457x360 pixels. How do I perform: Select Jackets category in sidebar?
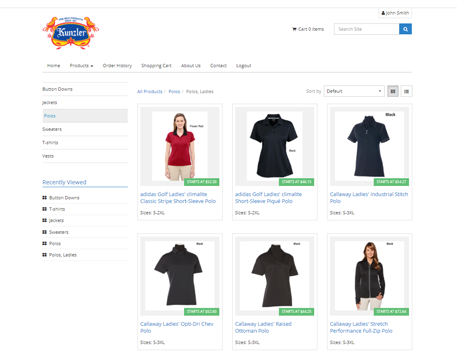tap(85, 102)
